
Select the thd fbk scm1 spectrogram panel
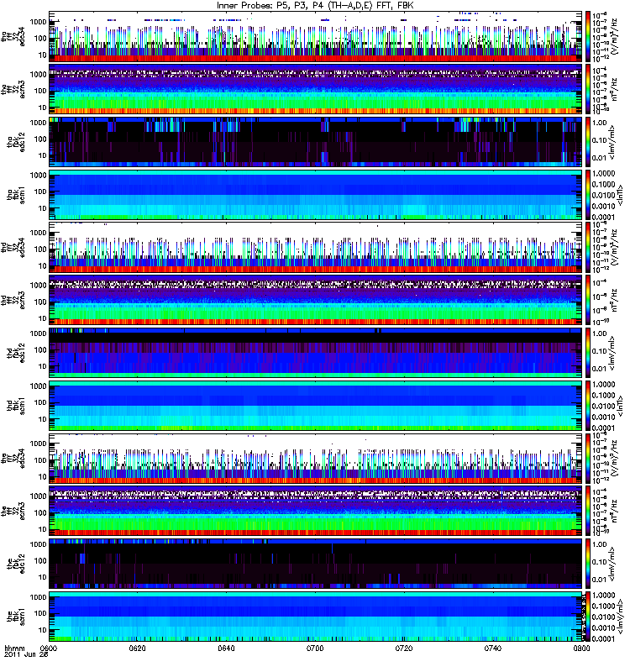coord(316,405)
